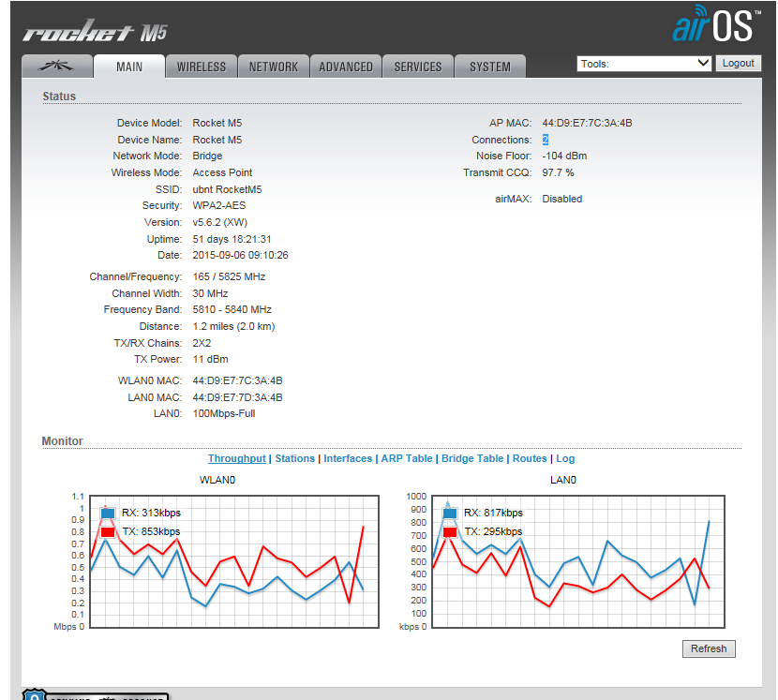Click the Refresh button
Screen dimensions: 778x700
pyautogui.click(x=709, y=648)
